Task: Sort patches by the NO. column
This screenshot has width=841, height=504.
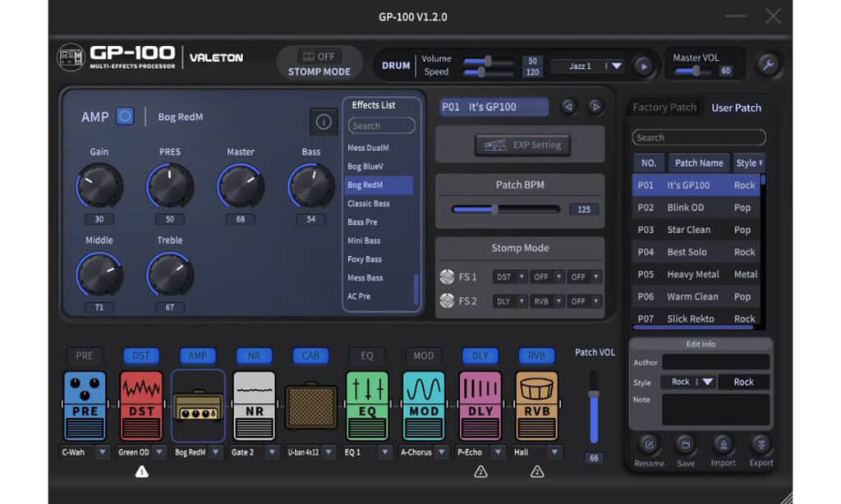Action: pyautogui.click(x=649, y=163)
